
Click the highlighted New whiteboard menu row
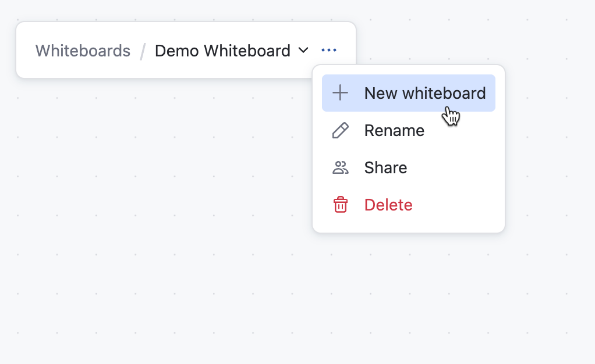[408, 92]
